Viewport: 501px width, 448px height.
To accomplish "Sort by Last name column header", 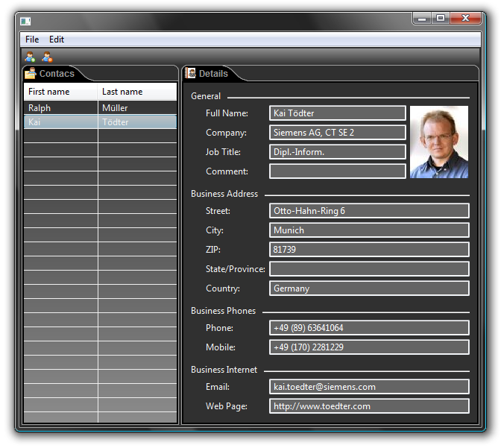I will coord(137,92).
